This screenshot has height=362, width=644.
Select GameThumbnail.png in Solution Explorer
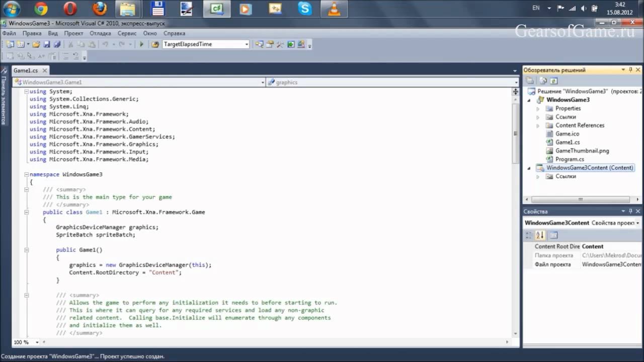582,151
